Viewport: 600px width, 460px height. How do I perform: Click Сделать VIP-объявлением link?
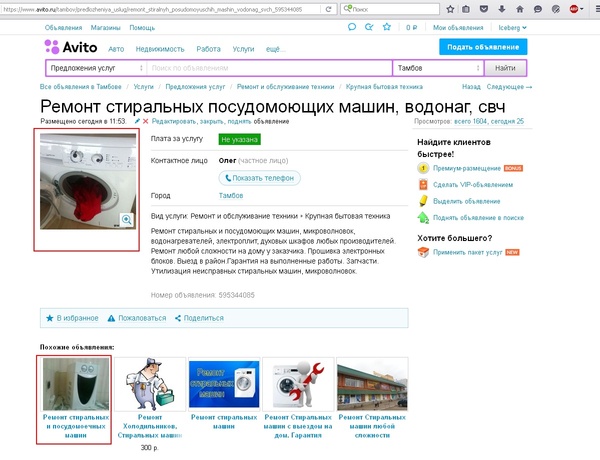[x=473, y=185]
